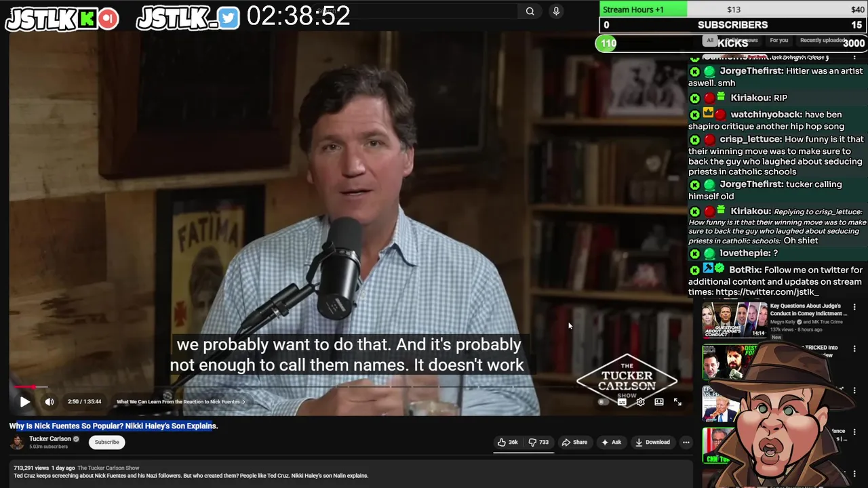868x488 pixels.
Task: Click username 'lovethepie' in chat
Action: click(x=745, y=253)
